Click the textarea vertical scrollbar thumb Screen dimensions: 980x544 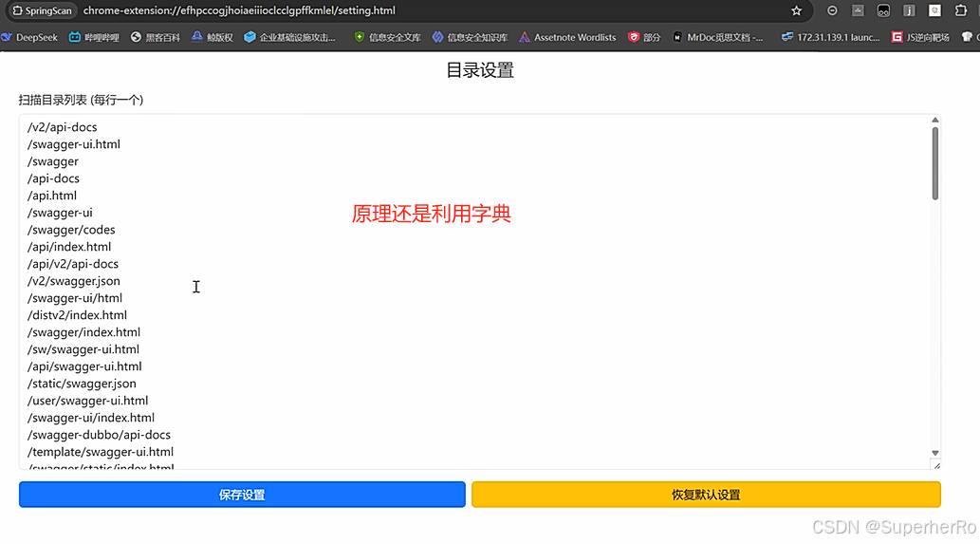click(x=935, y=163)
